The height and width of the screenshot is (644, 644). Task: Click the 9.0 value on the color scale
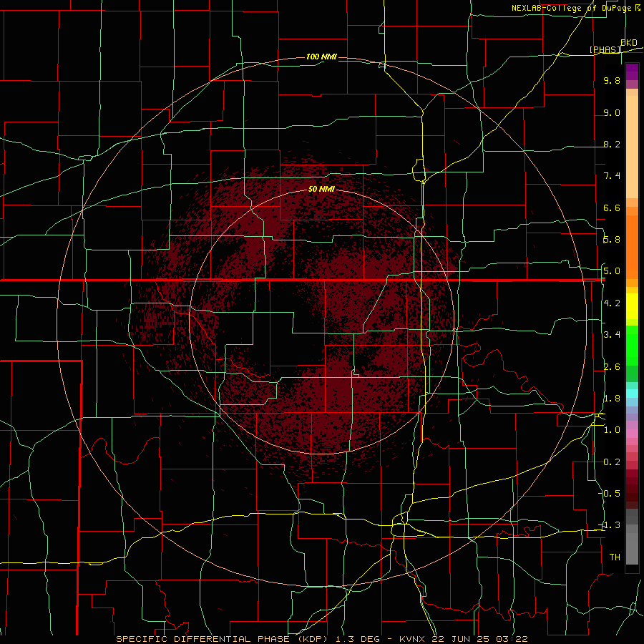click(612, 112)
